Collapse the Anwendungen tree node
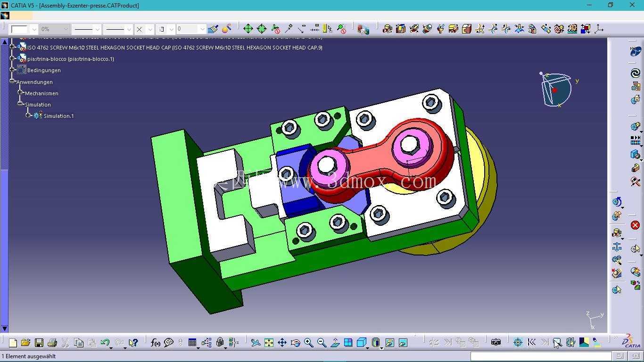 [13, 81]
